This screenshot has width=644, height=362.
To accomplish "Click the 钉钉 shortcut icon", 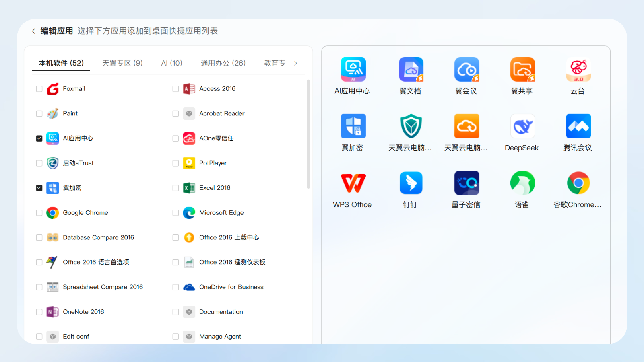I will [x=411, y=183].
